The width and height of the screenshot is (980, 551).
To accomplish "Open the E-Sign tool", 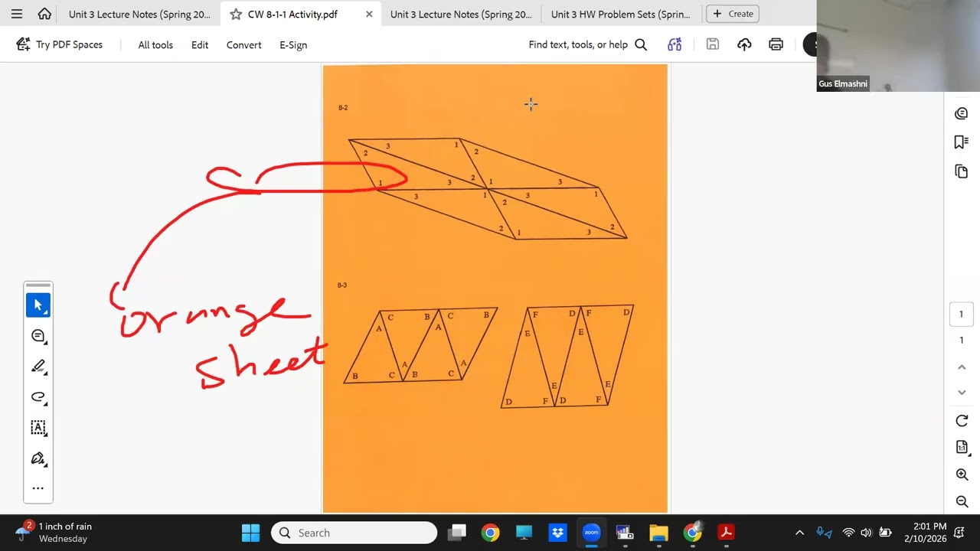I will click(293, 44).
